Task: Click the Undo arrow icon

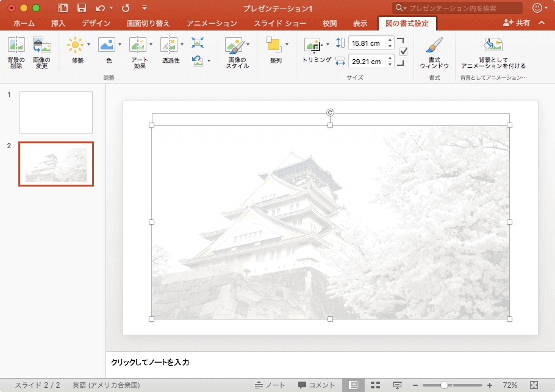Action: coord(100,8)
